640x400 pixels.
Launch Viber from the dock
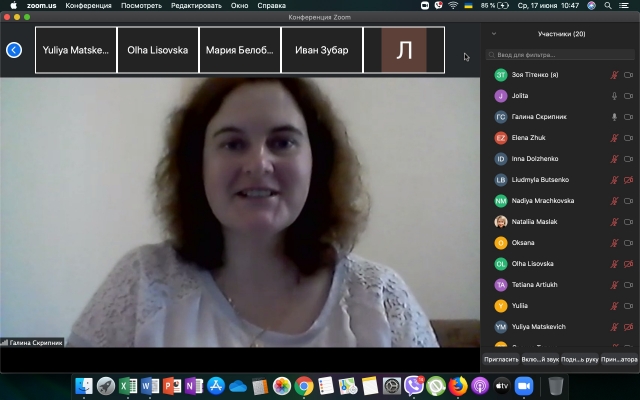tap(414, 385)
